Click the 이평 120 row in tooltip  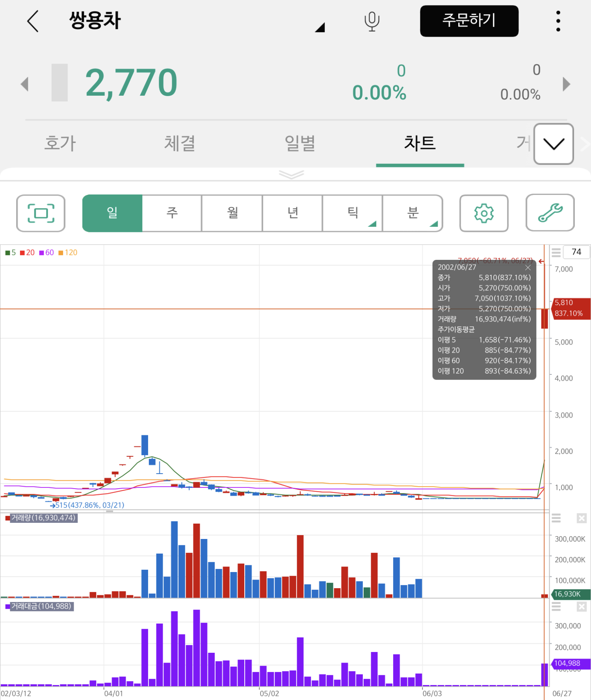coord(484,371)
